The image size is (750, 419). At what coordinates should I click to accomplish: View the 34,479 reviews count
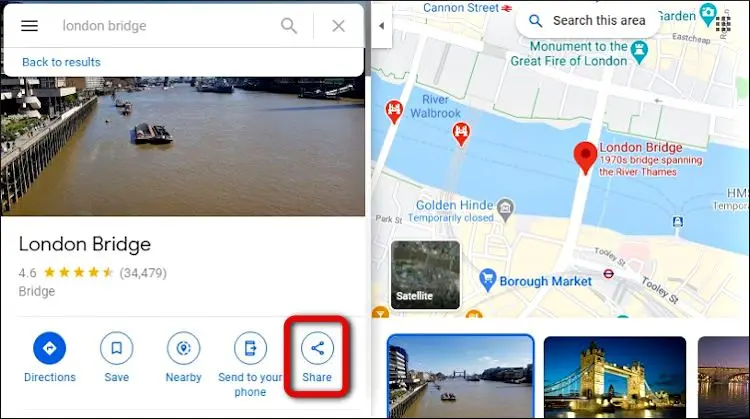click(x=143, y=273)
